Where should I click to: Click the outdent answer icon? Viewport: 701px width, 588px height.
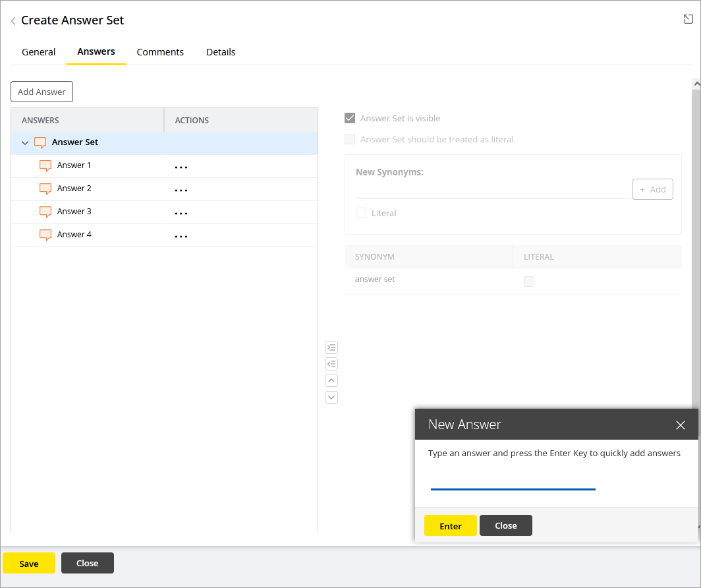click(x=331, y=364)
